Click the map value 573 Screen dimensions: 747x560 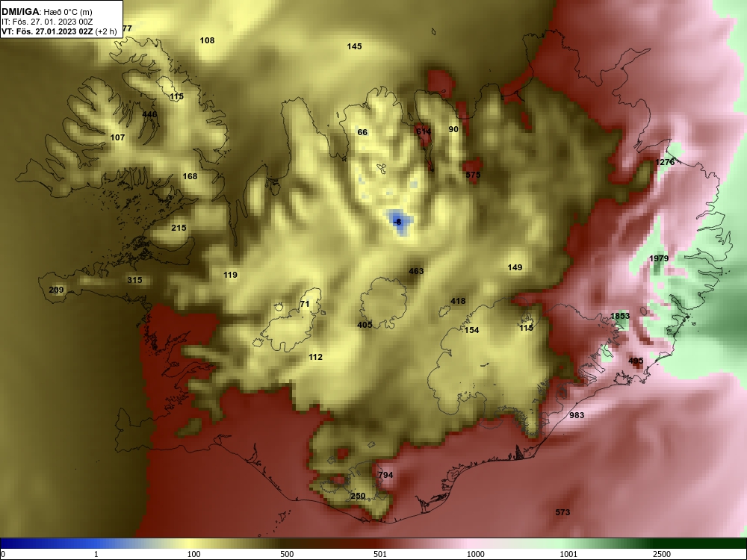[x=562, y=512]
